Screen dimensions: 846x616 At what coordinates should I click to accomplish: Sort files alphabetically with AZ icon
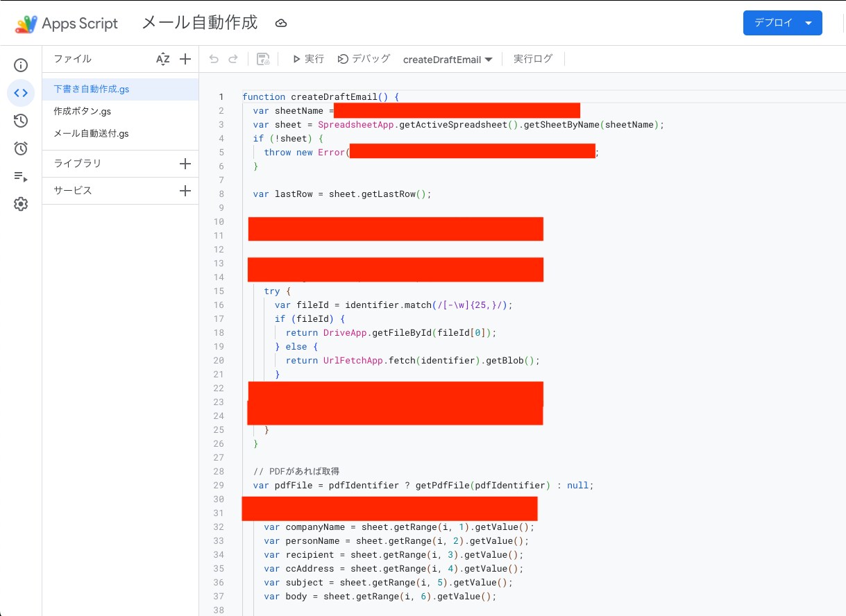[162, 59]
